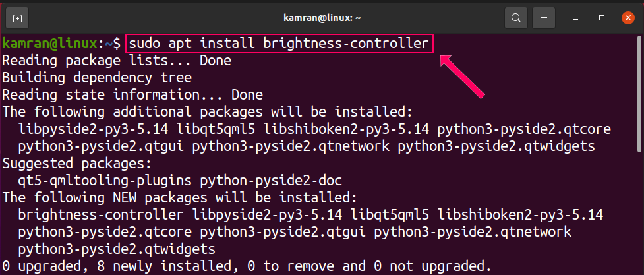The image size is (644, 275).
Task: Click the last python3-pyside2.qtwidgets line
Action: 117,249
